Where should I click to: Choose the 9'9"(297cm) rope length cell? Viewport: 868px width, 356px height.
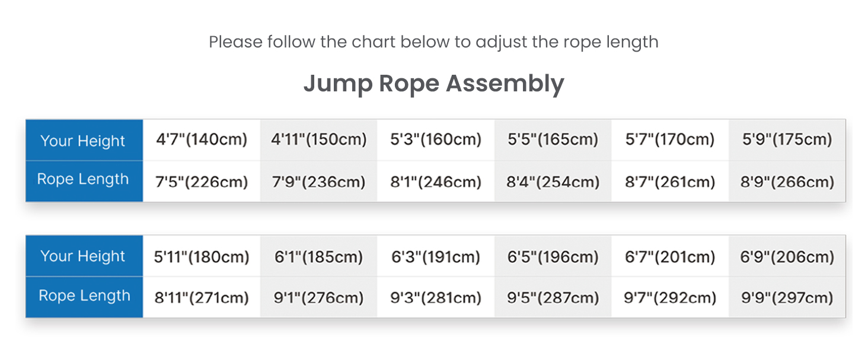point(787,297)
